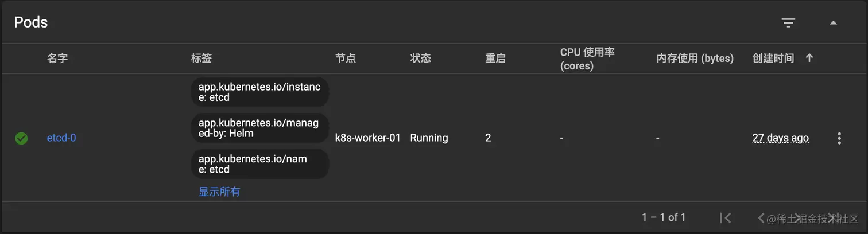
Task: Click the sort arrow beside 创建时间
Action: coord(809,58)
